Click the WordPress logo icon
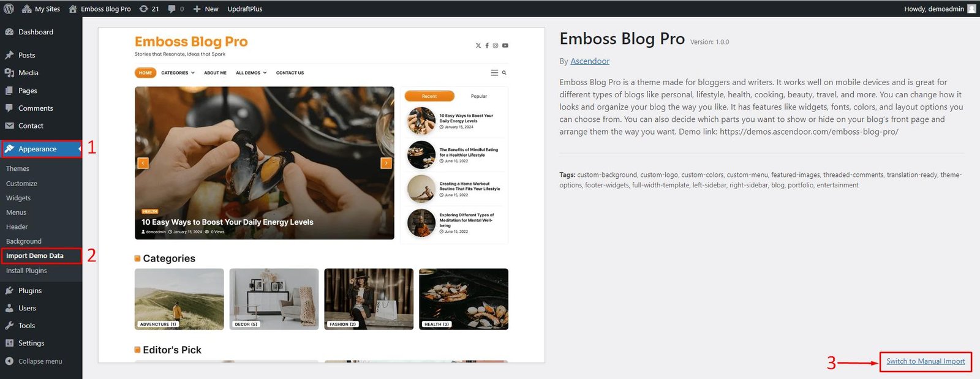 9,9
